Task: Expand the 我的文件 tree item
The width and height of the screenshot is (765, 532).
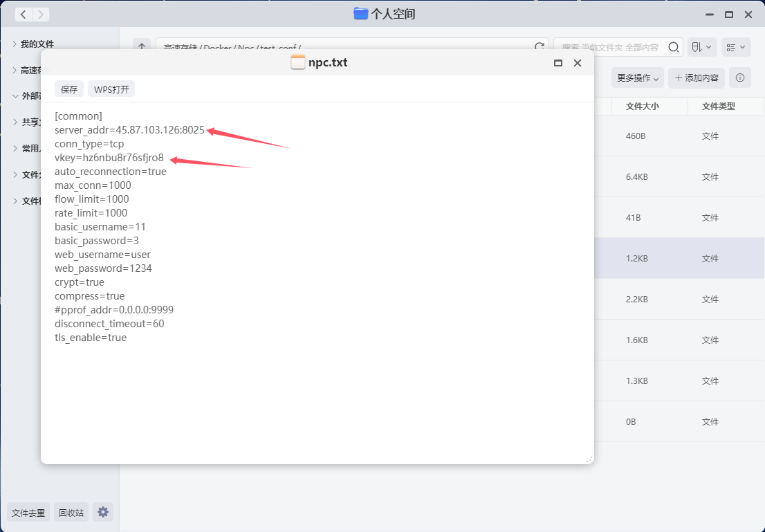Action: pyautogui.click(x=15, y=44)
